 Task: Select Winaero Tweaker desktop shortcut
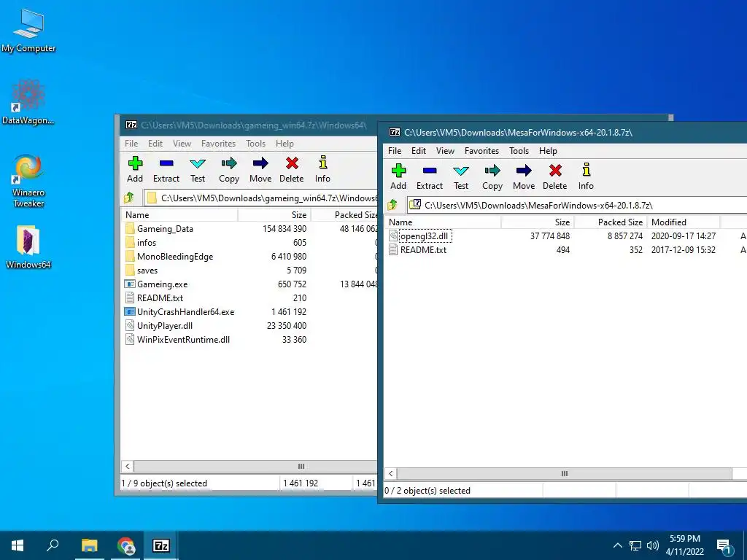pos(28,180)
